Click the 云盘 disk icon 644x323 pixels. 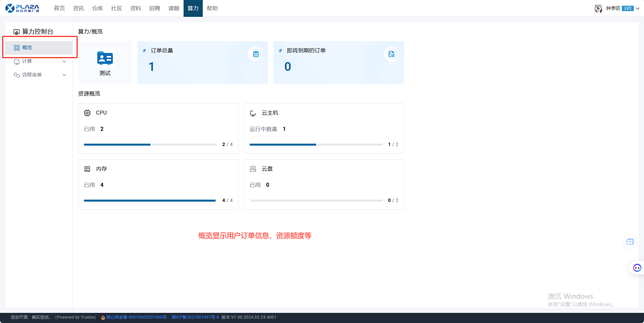(x=253, y=169)
